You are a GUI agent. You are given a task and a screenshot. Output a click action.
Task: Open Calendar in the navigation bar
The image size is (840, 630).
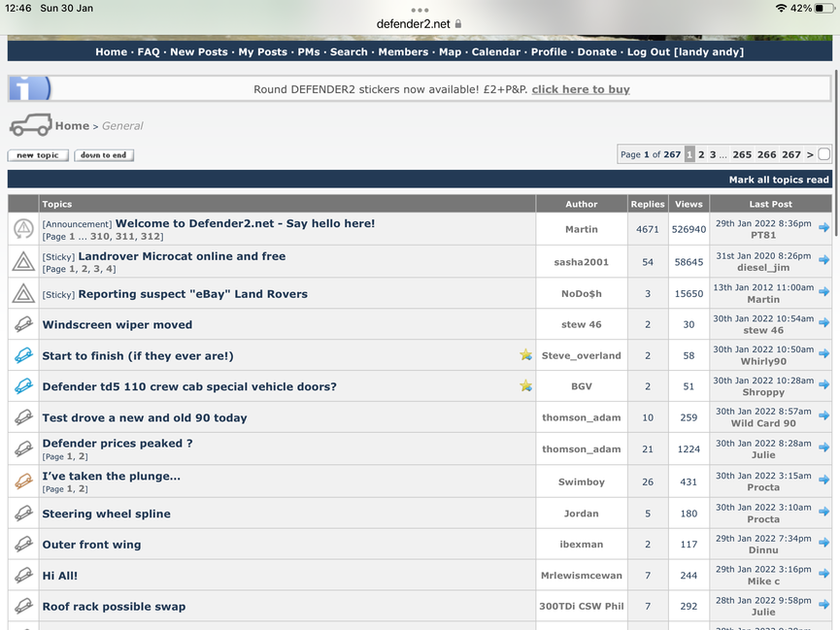pos(496,52)
